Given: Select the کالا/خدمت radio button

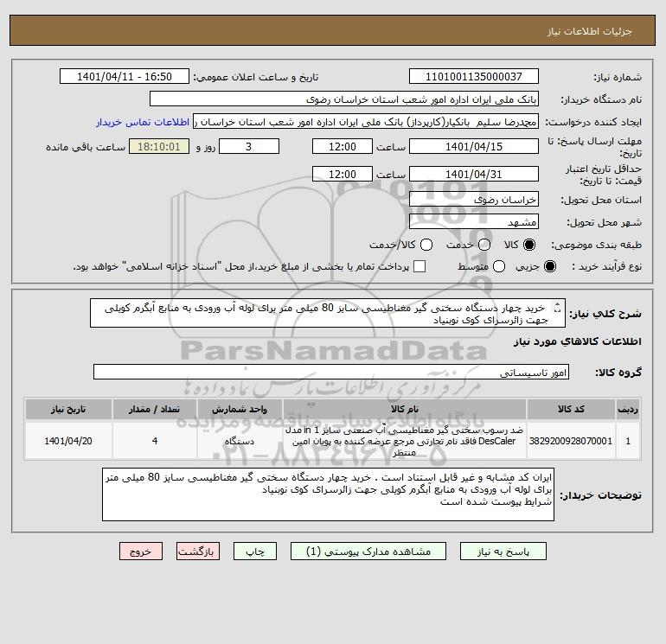Looking at the screenshot, I should point(426,245).
